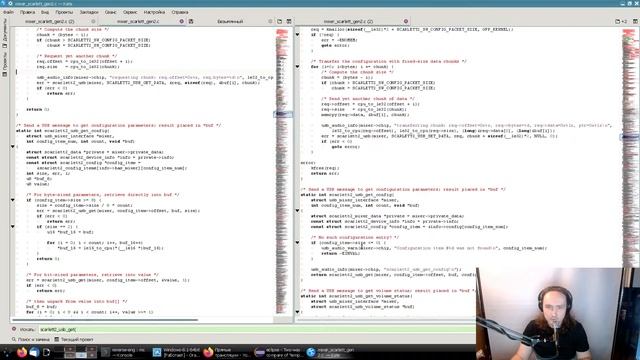This screenshot has height=360, width=640.
Task: Collapse the for-loop fold marker in right pane
Action: pyautogui.click(x=298, y=67)
